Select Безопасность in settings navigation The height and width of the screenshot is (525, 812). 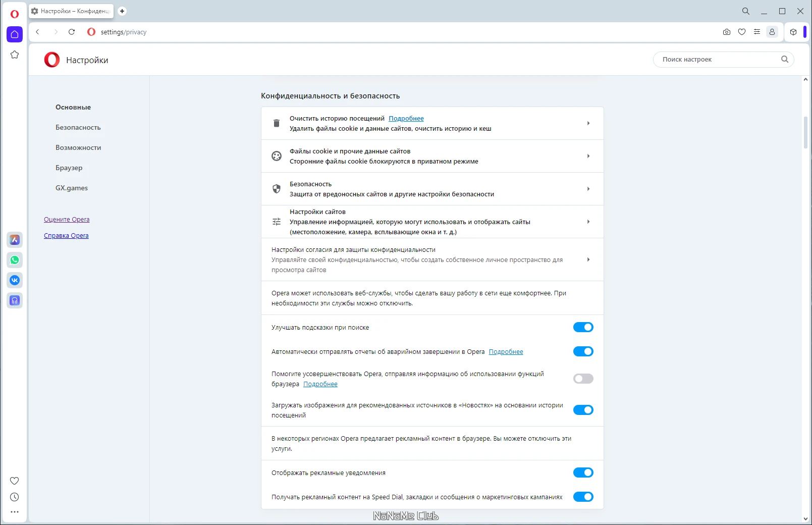click(x=78, y=127)
